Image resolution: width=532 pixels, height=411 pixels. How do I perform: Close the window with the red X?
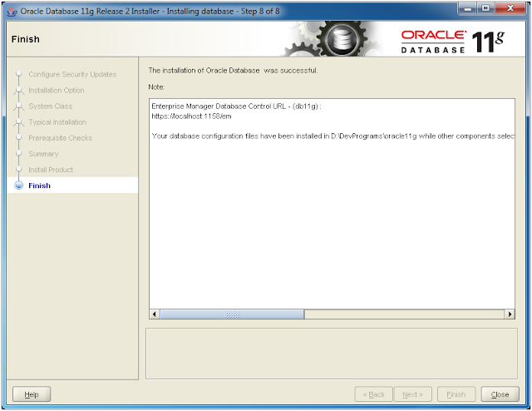tap(510, 8)
